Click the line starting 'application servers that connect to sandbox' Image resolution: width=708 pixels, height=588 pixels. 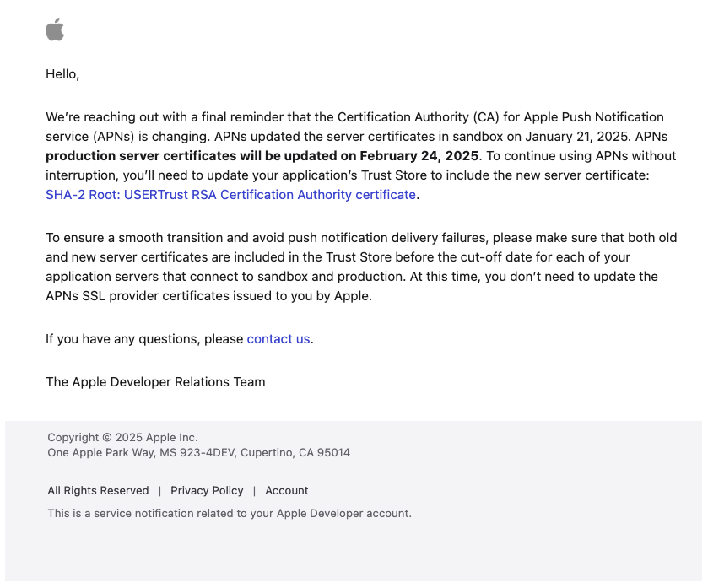[352, 277]
